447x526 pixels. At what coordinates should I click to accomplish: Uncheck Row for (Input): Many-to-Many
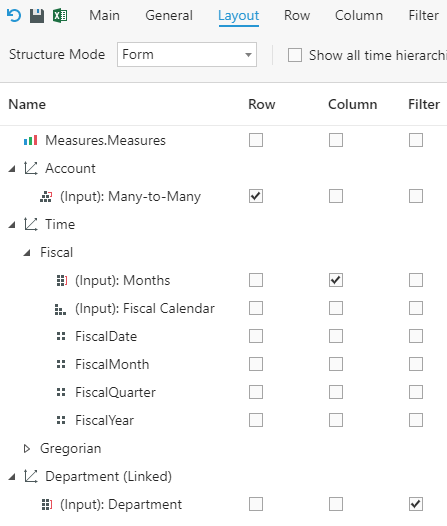point(256,196)
